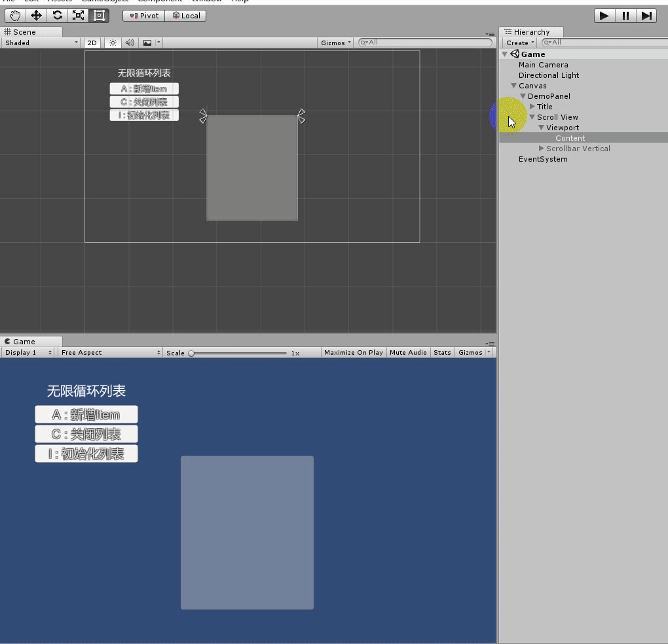The height and width of the screenshot is (644, 668).
Task: Open the Shaded draw mode dropdown
Action: [x=41, y=43]
